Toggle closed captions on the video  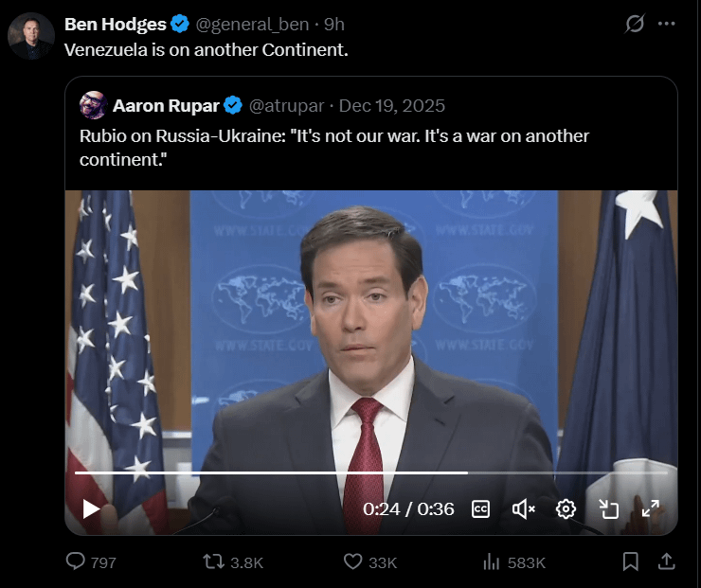coord(480,508)
